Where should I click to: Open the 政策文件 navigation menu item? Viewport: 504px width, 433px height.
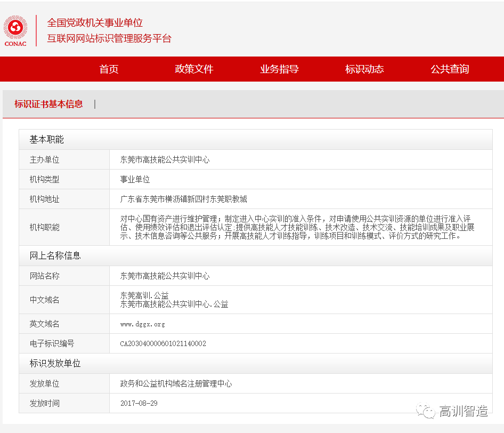click(x=194, y=69)
